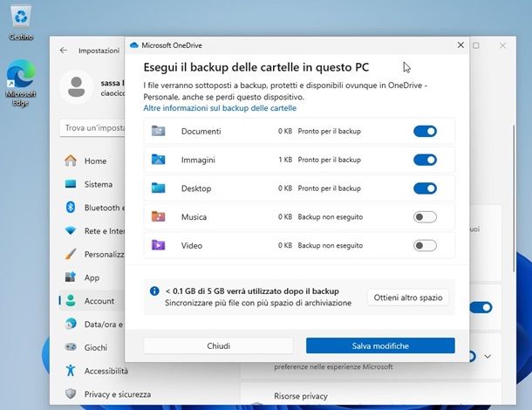This screenshot has height=410, width=532.
Task: Click the Musica folder icon
Action: [x=158, y=216]
